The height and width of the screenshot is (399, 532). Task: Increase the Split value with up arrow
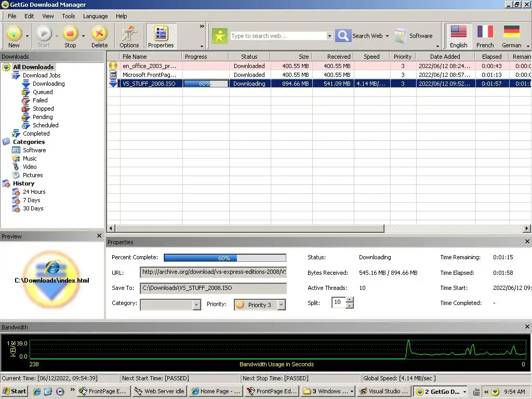[x=350, y=299]
